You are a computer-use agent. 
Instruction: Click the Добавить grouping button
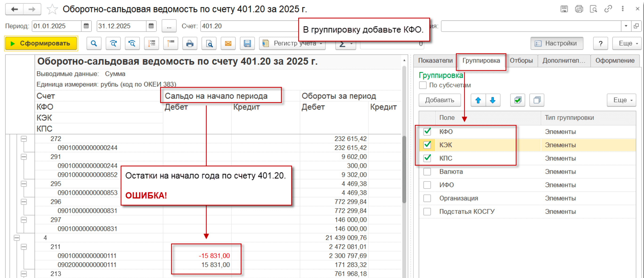(440, 100)
